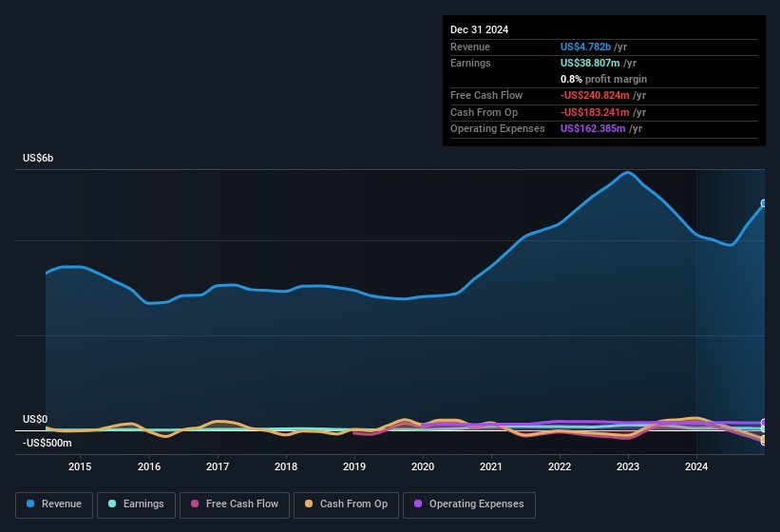Click the 2015 x-axis year label

(80, 466)
